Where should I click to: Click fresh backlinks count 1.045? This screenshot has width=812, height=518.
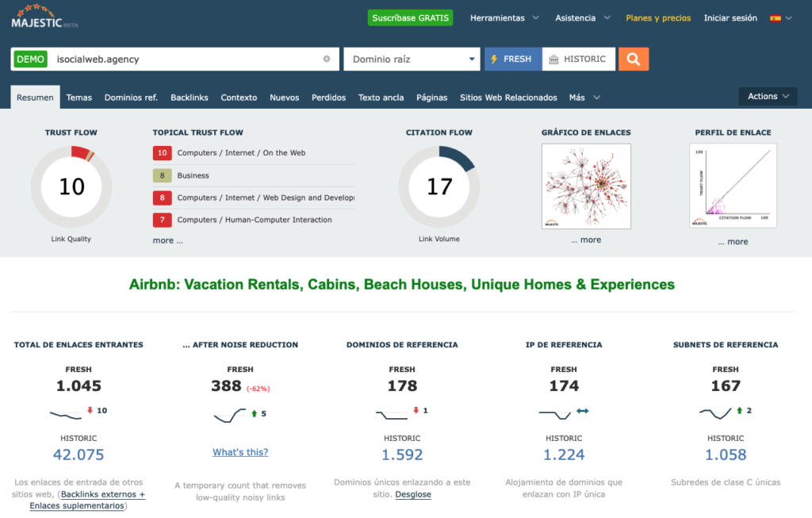pyautogui.click(x=79, y=386)
